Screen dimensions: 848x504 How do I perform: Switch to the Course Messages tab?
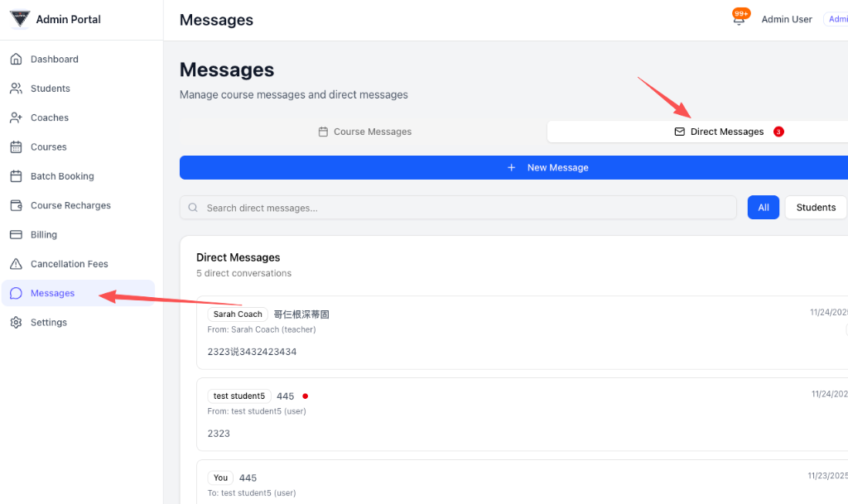tap(364, 131)
